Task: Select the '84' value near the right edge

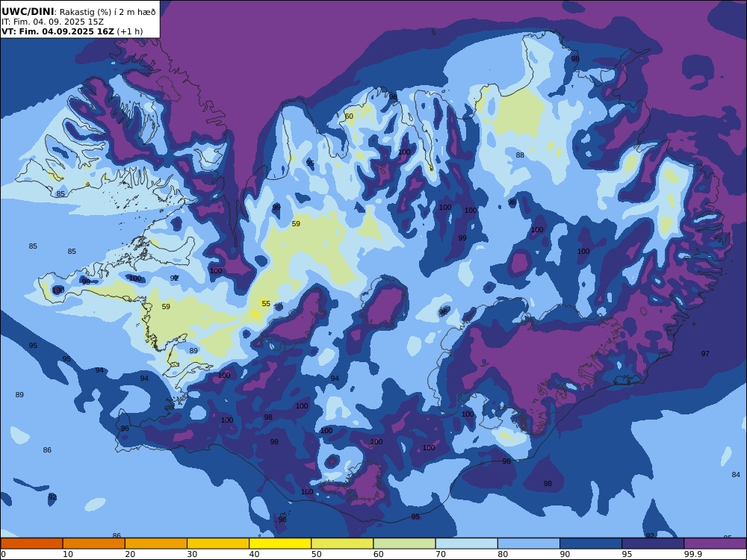Action: click(x=736, y=474)
